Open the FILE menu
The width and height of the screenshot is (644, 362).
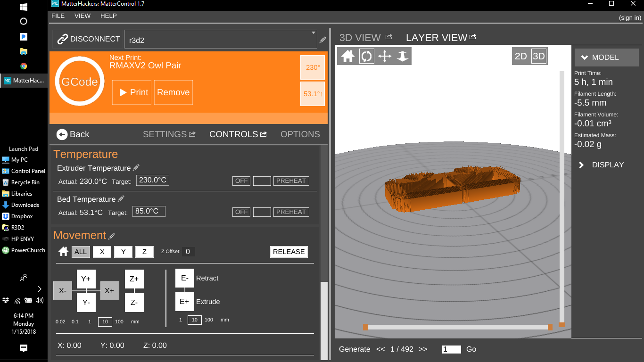[58, 16]
